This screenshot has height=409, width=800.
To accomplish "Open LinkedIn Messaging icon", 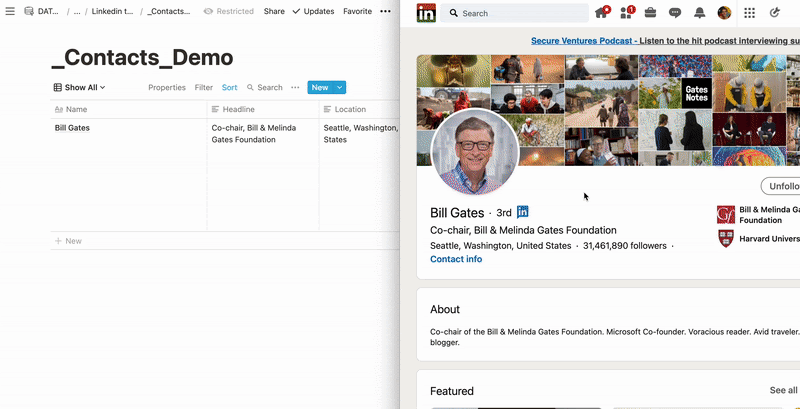I will [675, 13].
